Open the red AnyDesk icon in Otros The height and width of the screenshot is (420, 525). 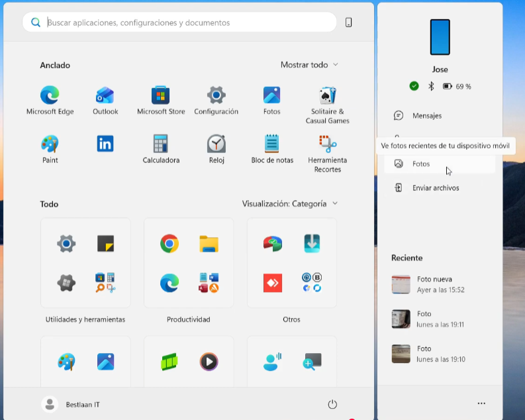pos(273,283)
